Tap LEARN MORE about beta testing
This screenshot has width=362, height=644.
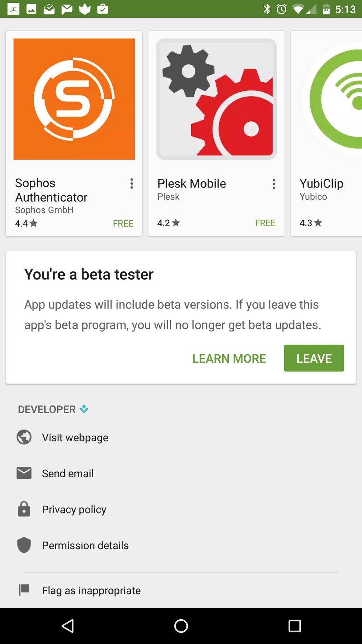coord(229,358)
